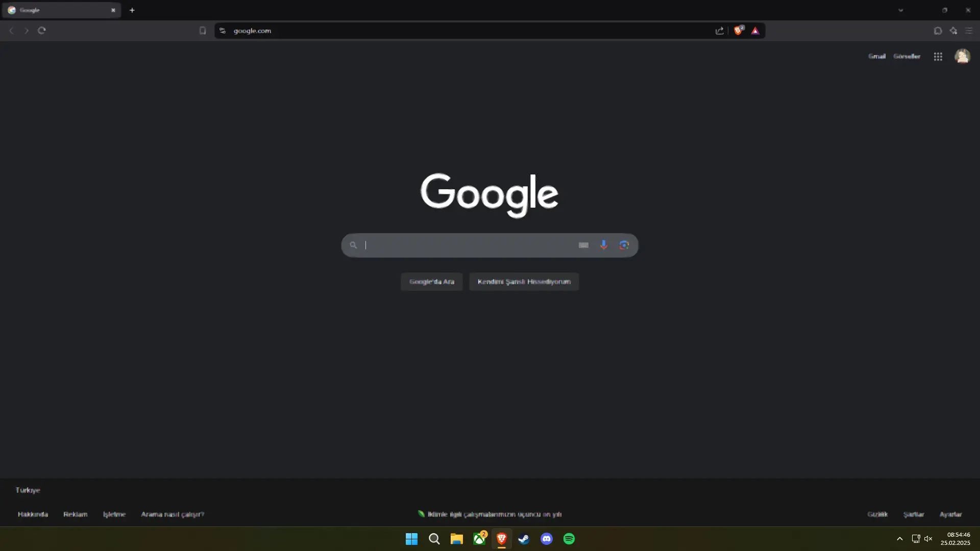Go back to the previous page

point(11,31)
